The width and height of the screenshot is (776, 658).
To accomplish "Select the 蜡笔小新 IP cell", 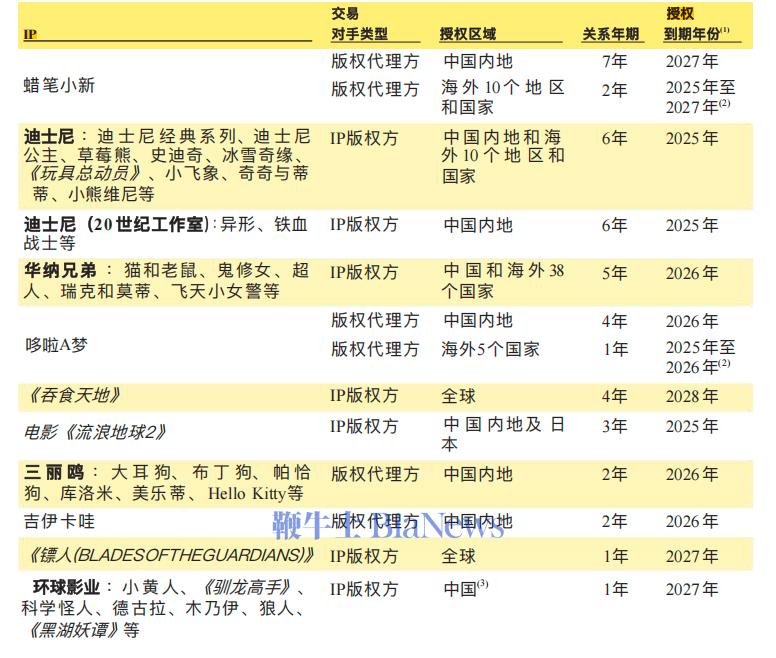I will click(59, 85).
